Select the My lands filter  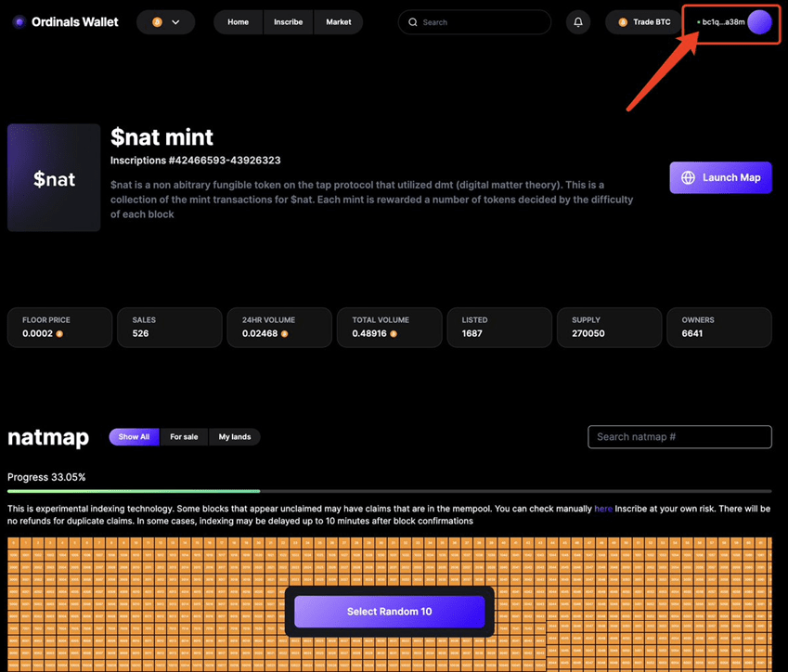click(x=235, y=437)
